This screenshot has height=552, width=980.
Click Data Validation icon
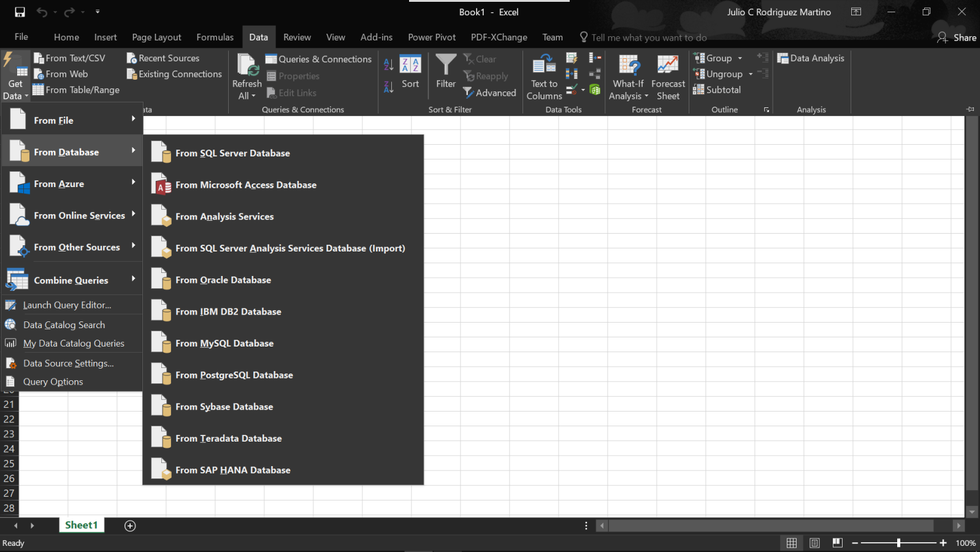click(572, 90)
